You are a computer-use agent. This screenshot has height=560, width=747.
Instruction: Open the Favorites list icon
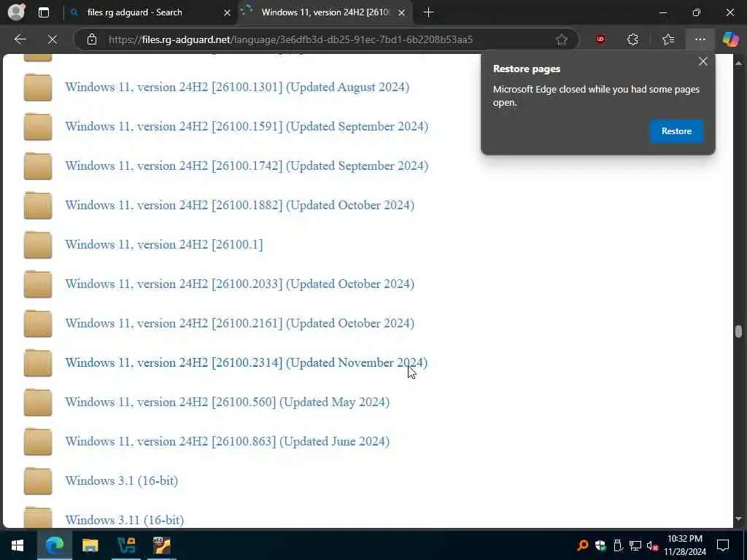click(668, 39)
